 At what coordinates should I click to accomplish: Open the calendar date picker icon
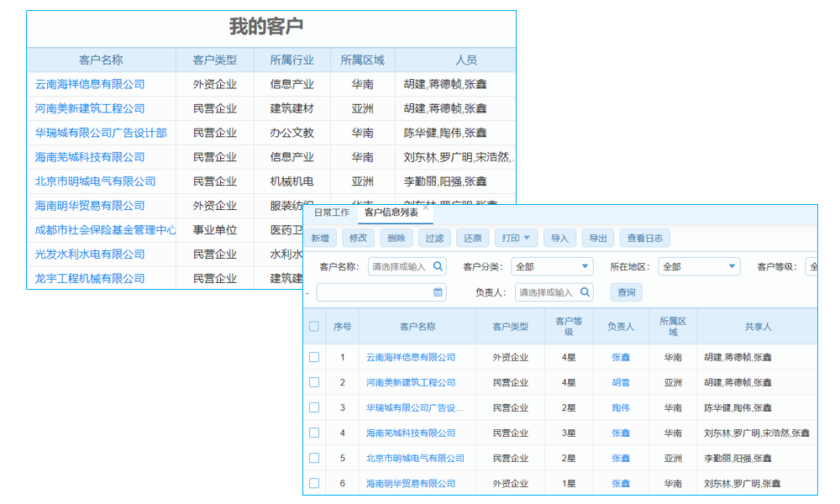point(439,291)
